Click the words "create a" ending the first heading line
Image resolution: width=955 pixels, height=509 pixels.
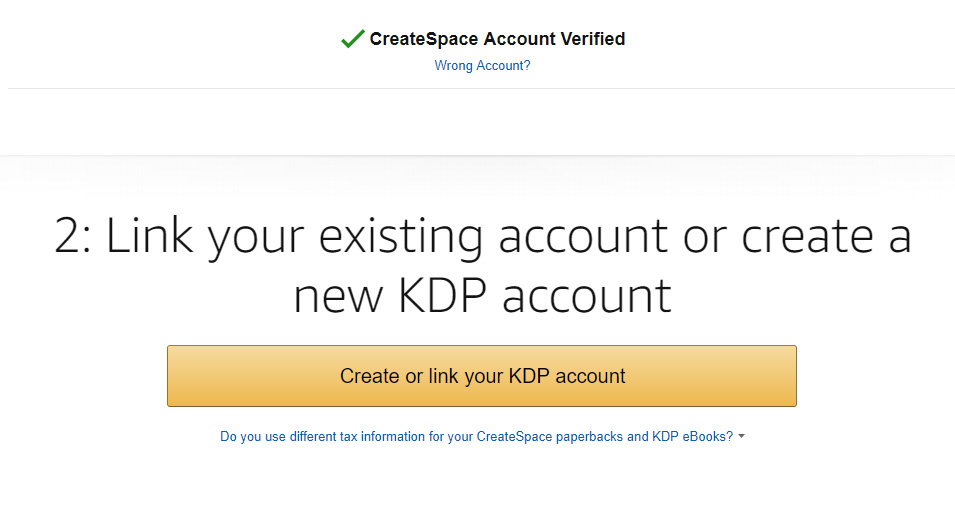(x=826, y=237)
